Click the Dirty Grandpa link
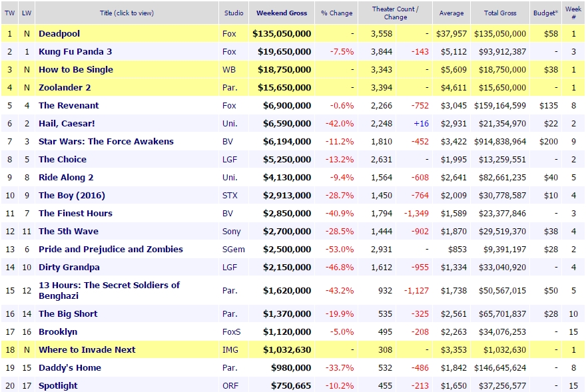Screen dimensions: 586x392 [x=69, y=267]
